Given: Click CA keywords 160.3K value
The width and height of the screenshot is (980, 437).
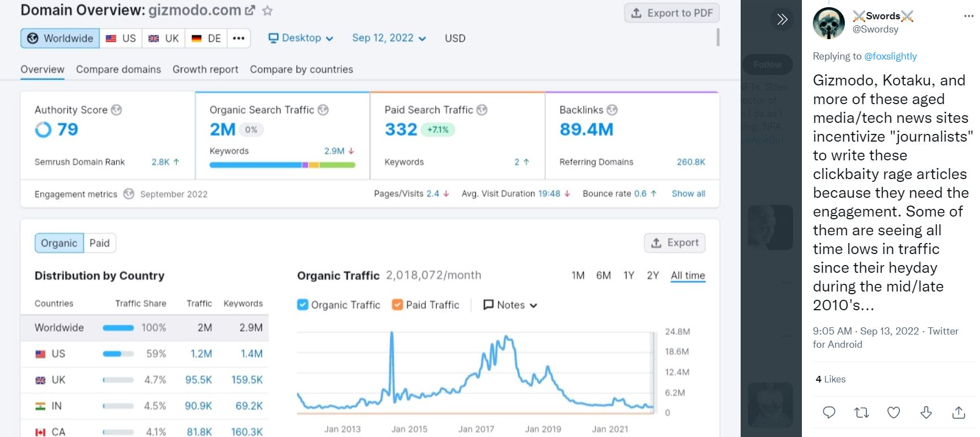Looking at the screenshot, I should pyautogui.click(x=247, y=432).
